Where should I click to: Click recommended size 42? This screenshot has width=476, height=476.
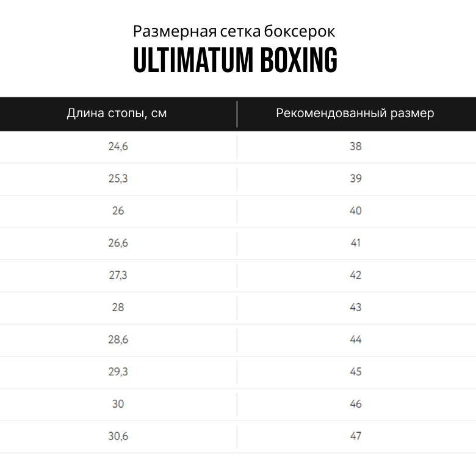tap(356, 275)
